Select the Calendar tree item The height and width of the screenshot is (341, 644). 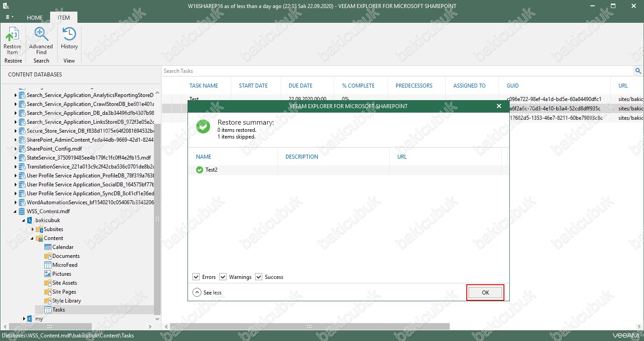[63, 247]
